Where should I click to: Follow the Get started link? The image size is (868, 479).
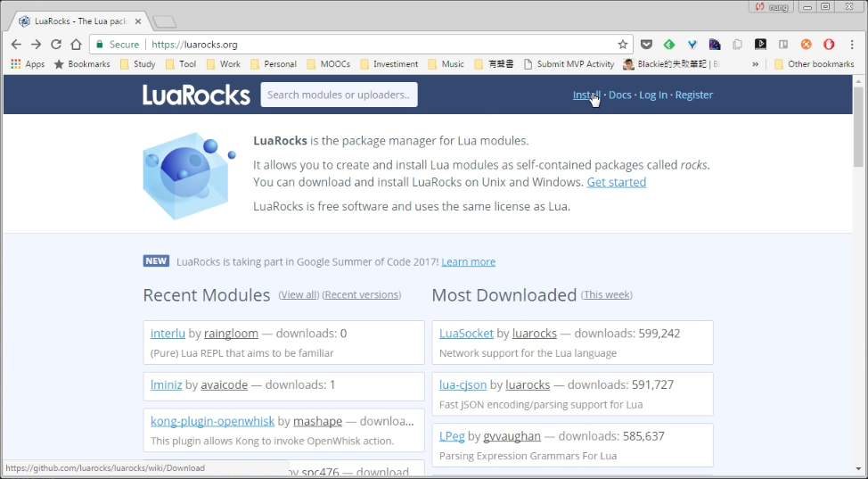(x=616, y=182)
